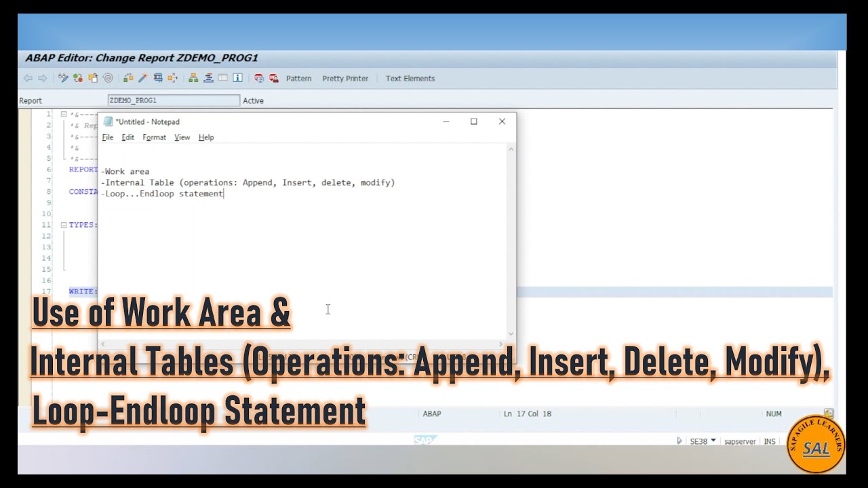
Task: Open the Notepad File menu
Action: pyautogui.click(x=108, y=137)
